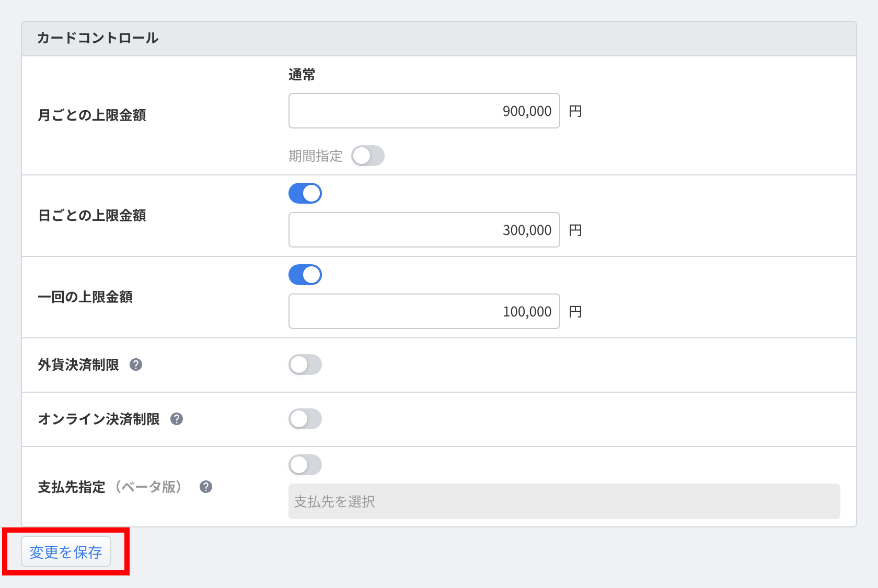Screen dimensions: 878x588
Task: Enable the オンライン決済制限 switch
Action: pos(305,419)
